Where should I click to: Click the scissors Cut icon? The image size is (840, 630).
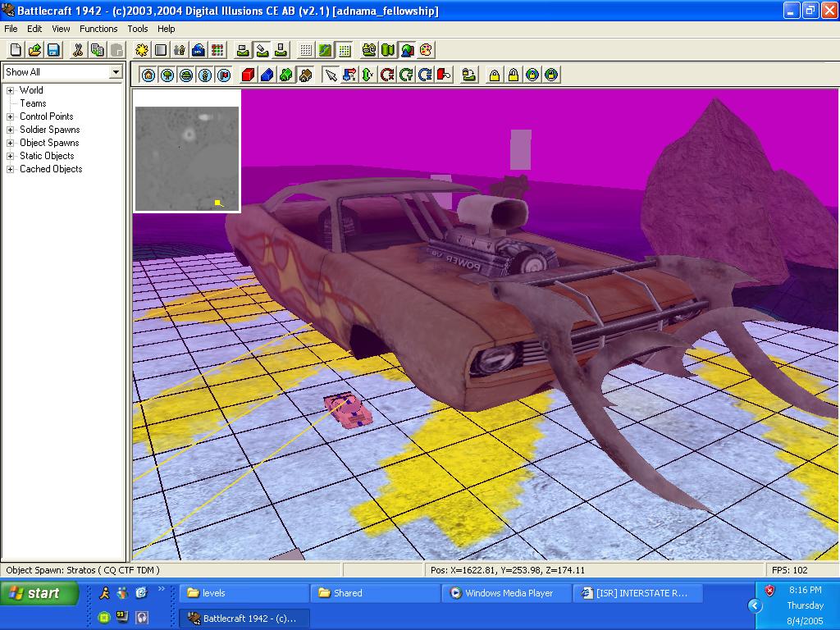click(78, 50)
